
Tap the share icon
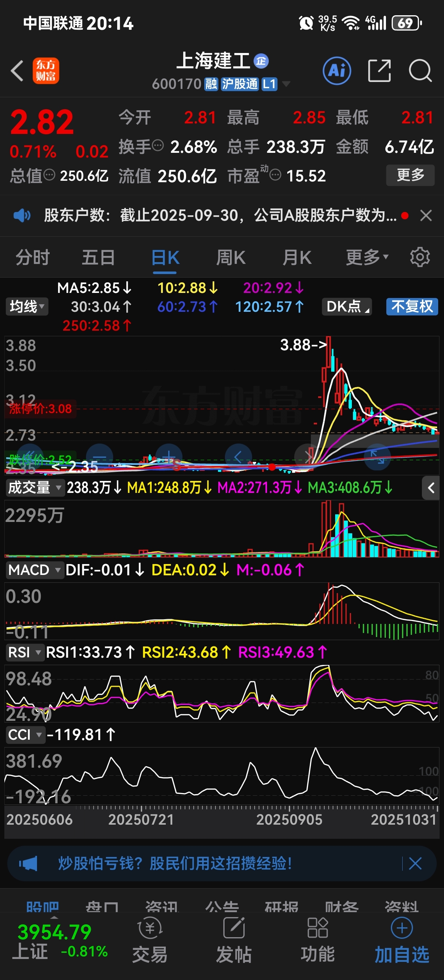click(379, 71)
